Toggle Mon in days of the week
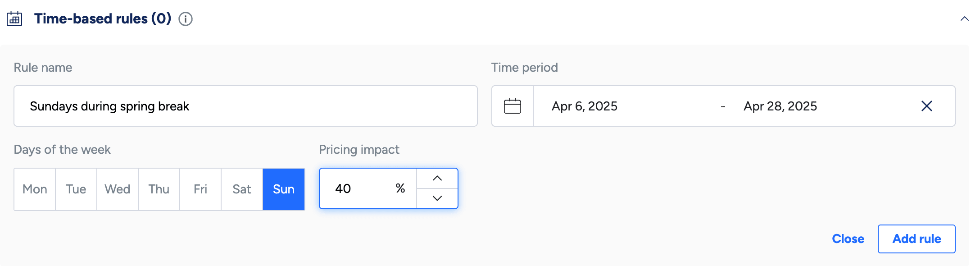 coord(35,189)
